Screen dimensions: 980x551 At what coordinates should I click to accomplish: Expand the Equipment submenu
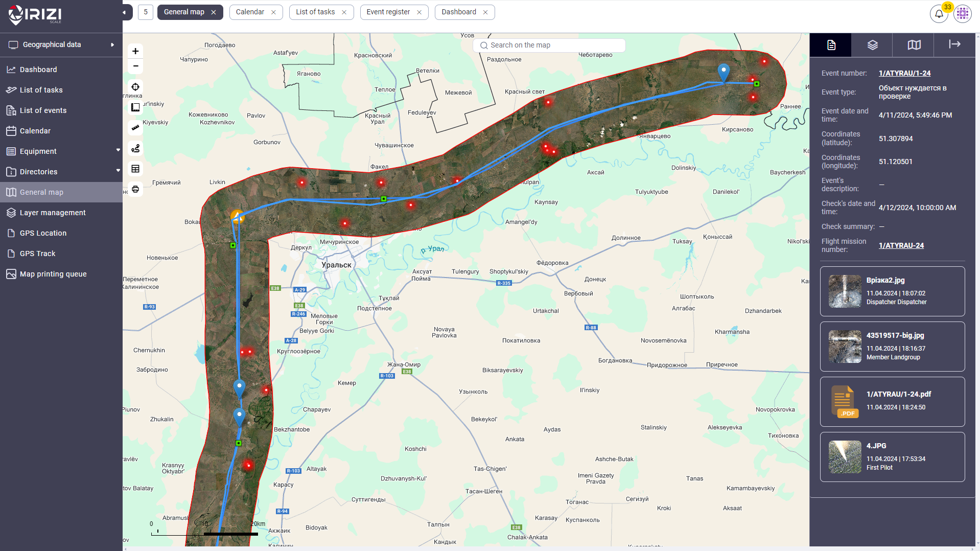click(x=118, y=151)
